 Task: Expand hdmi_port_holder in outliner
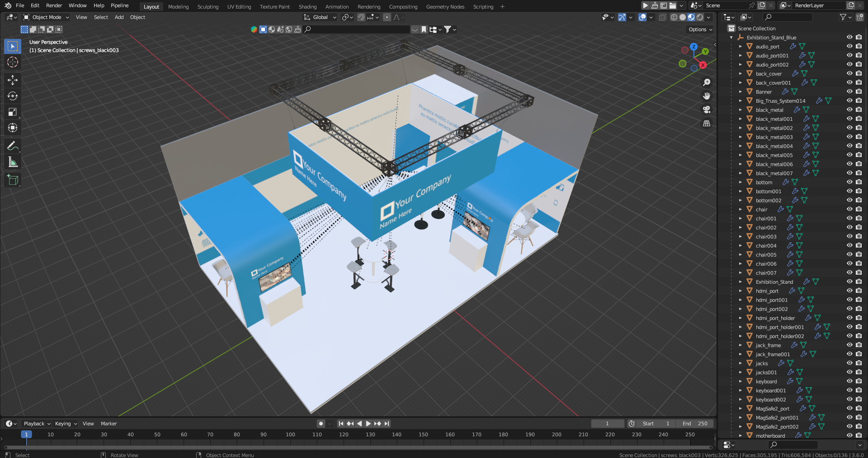pos(740,318)
